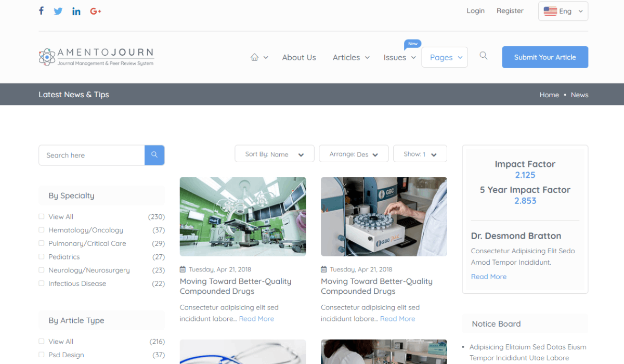Check the Psd Design checkbox
The height and width of the screenshot is (364, 624).
pyautogui.click(x=41, y=355)
